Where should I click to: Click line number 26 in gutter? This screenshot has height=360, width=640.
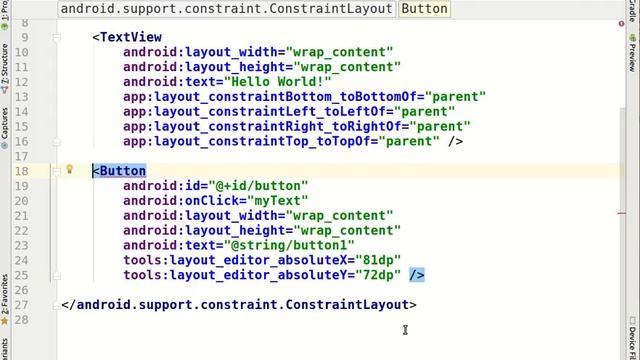point(22,290)
